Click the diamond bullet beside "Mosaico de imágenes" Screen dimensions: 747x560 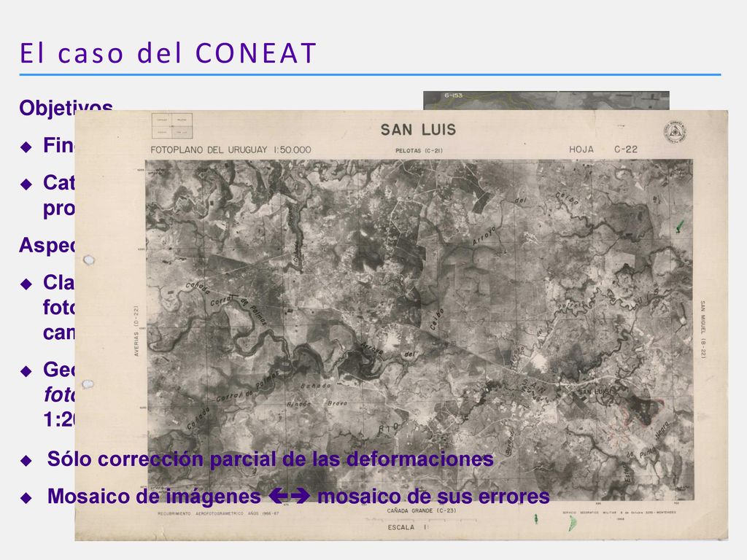pyautogui.click(x=26, y=498)
